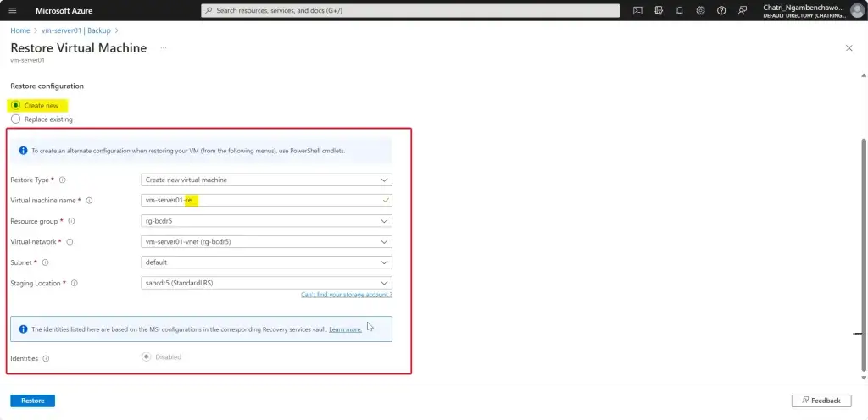Open the Directories and subscriptions filter

tap(659, 10)
